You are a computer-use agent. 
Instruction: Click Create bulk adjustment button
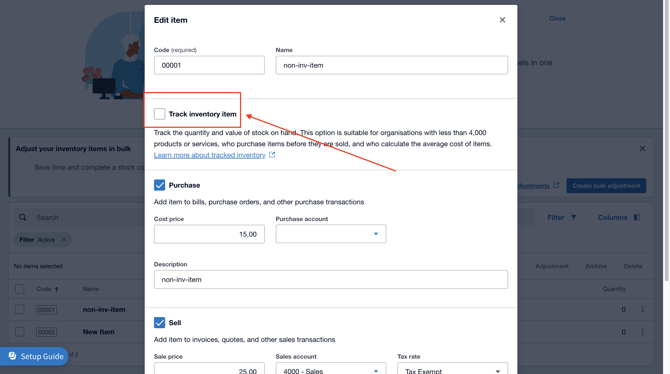(606, 186)
